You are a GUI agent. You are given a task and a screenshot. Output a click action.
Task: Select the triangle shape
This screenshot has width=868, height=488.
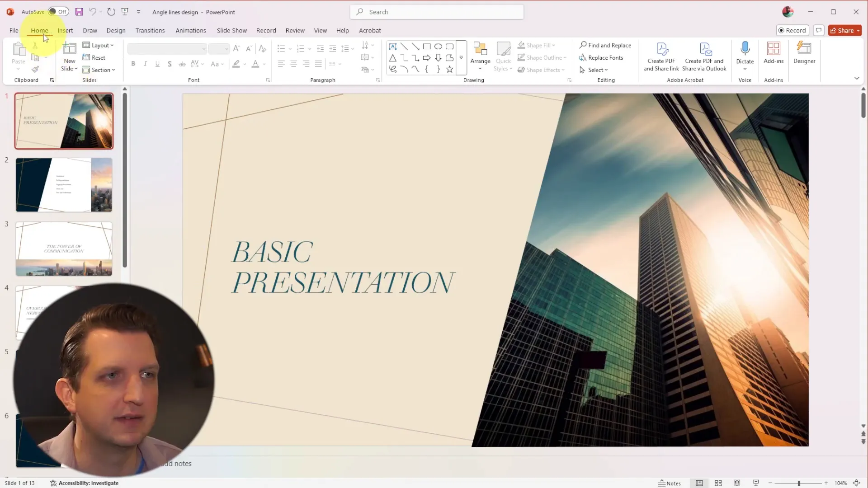[x=393, y=58]
